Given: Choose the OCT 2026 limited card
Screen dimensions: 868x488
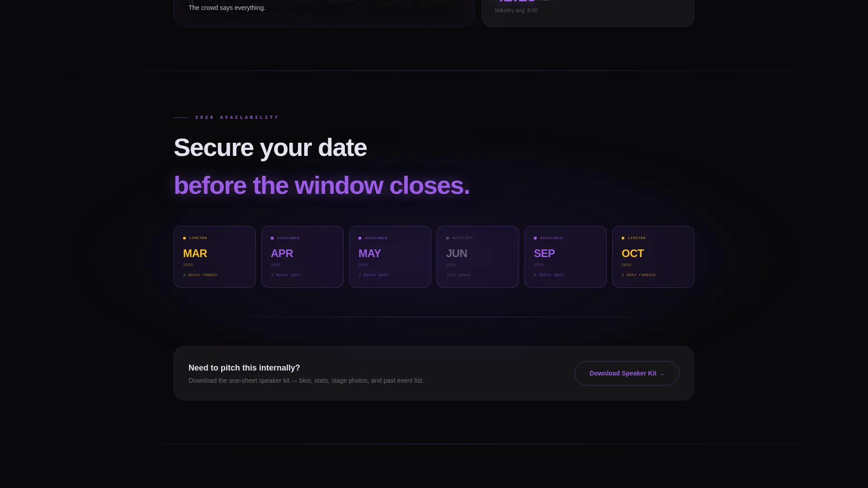Looking at the screenshot, I should pos(653,257).
